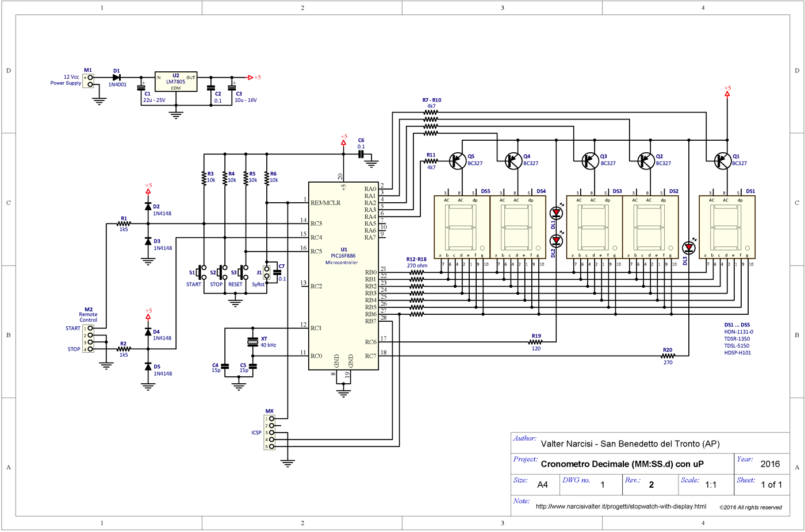
Task: Click the '10u - 16V' capacitor value
Action: point(246,101)
